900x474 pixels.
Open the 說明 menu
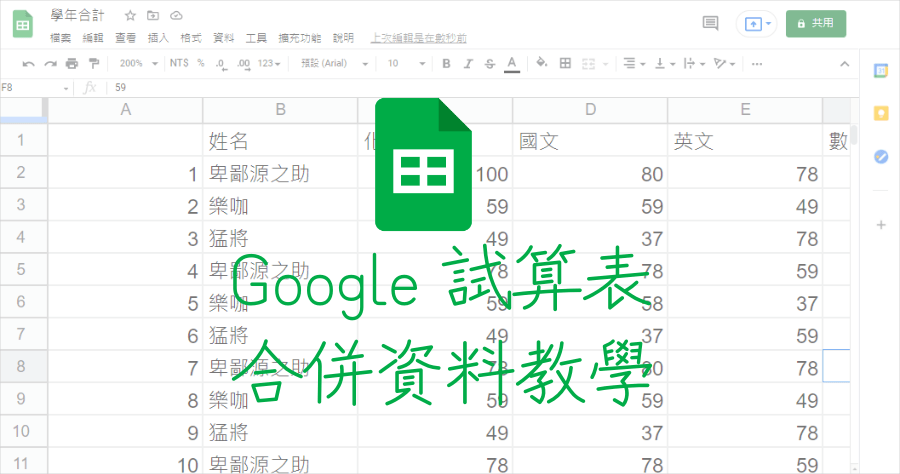pos(343,38)
